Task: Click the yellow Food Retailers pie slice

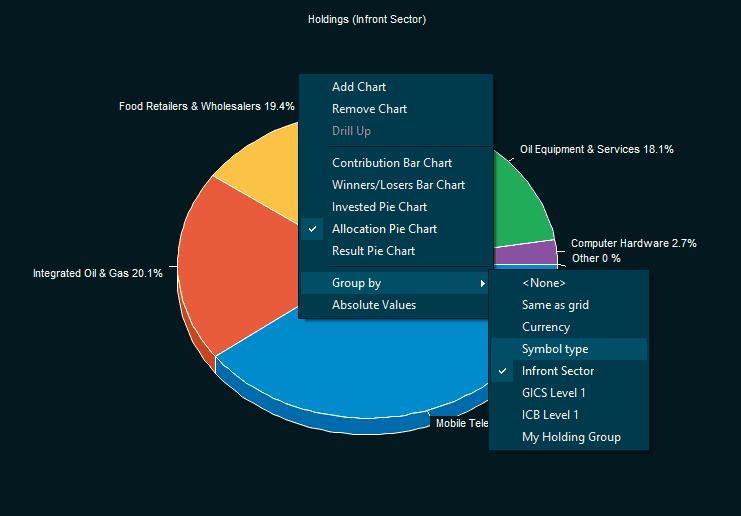Action: pyautogui.click(x=265, y=175)
